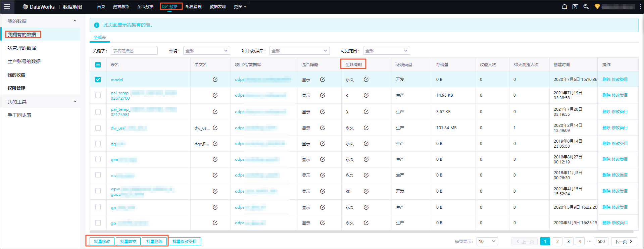Viewport: 644px width, 249px height.
Task: Uncheck the model table row
Action: (98, 80)
